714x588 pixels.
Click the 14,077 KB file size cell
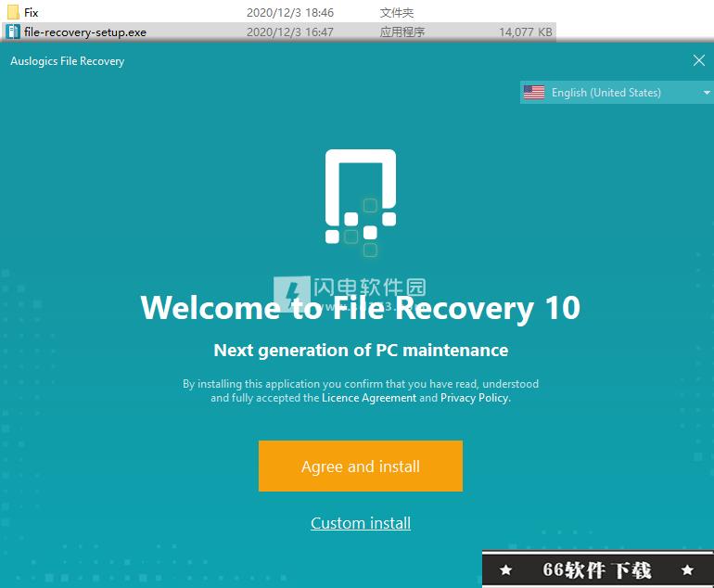[526, 32]
